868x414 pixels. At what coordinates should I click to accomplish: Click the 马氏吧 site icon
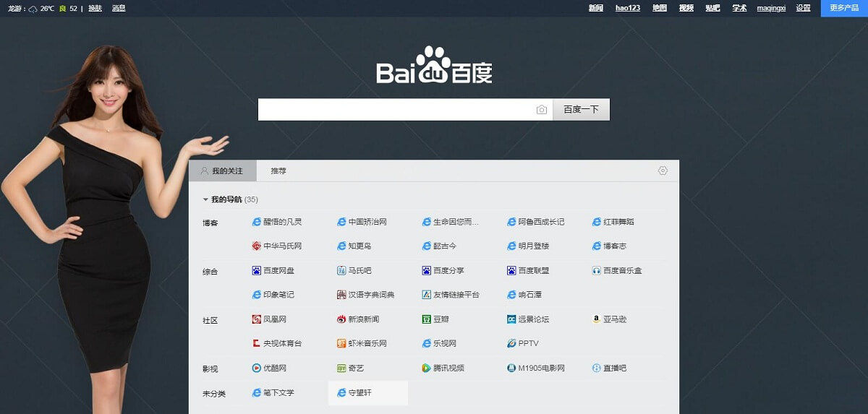[x=341, y=270]
